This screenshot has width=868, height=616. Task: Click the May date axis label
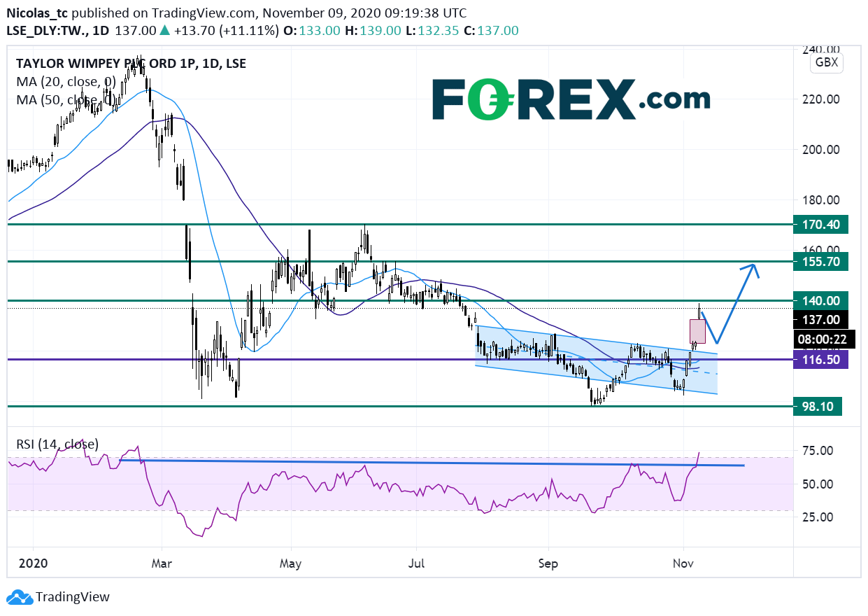point(290,563)
